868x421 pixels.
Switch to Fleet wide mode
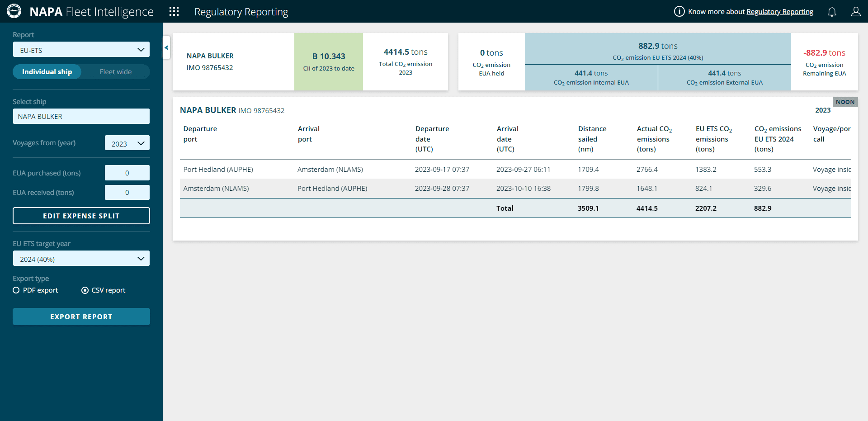pos(116,72)
